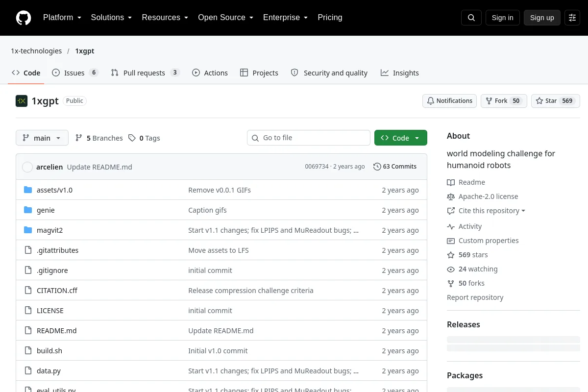Click the Go to file input
588x392 pixels.
pyautogui.click(x=309, y=138)
